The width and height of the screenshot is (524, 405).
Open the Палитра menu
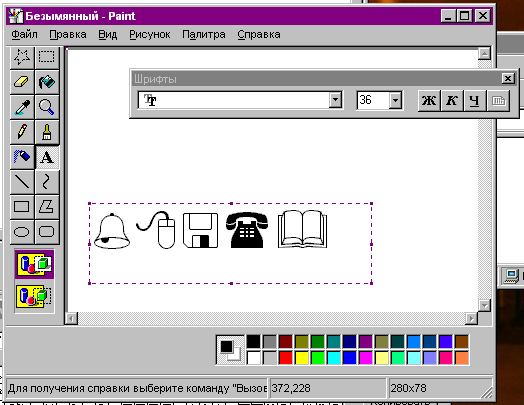coord(204,34)
